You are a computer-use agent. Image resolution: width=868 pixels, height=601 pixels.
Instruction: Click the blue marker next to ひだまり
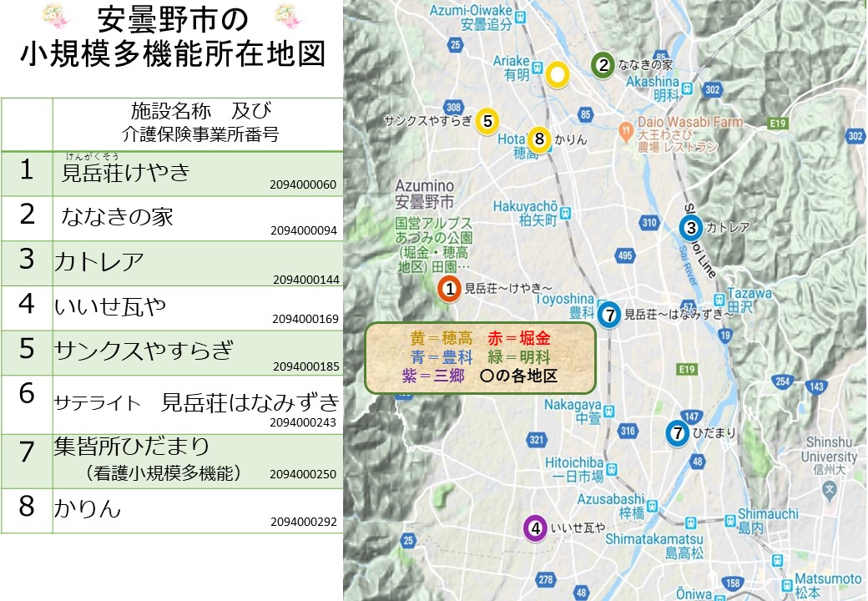pos(677,432)
